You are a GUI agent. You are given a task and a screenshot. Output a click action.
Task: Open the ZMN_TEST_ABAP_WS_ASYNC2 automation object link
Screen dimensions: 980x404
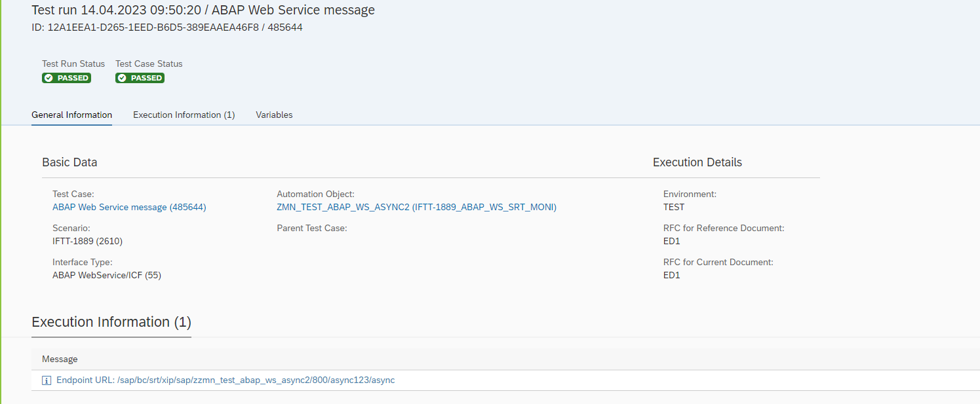416,207
